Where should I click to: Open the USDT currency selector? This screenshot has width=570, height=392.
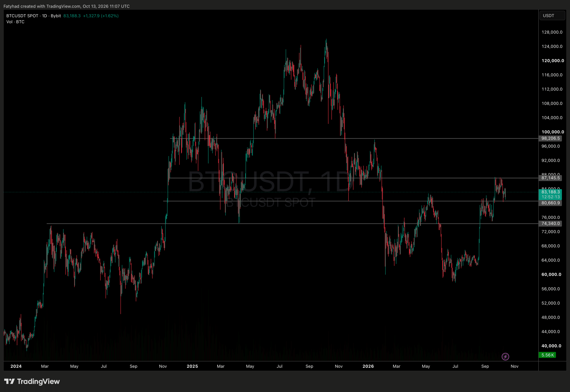[552, 16]
